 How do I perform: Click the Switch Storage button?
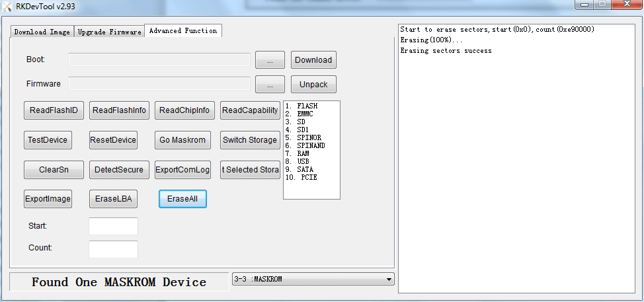[249, 140]
